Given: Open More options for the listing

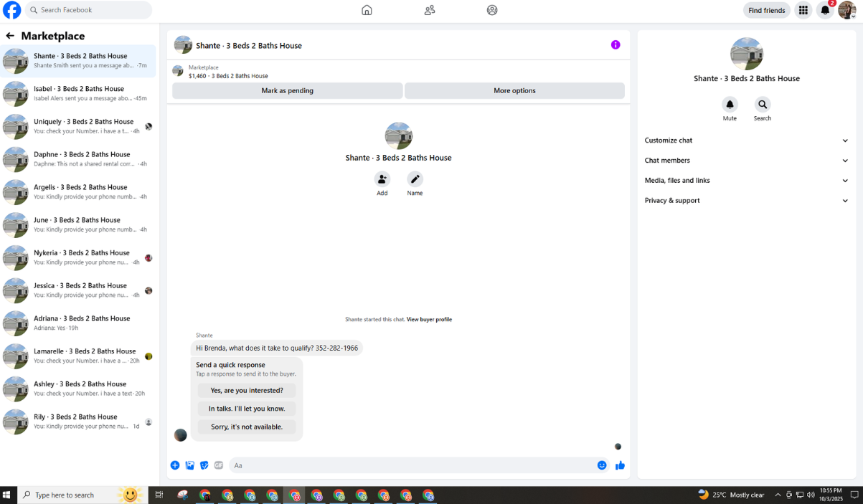Looking at the screenshot, I should point(514,90).
